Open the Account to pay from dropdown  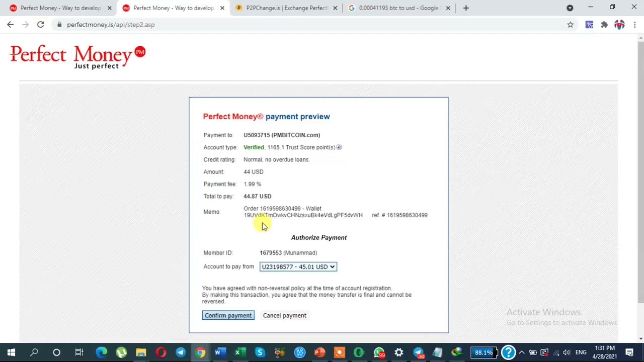tap(298, 267)
